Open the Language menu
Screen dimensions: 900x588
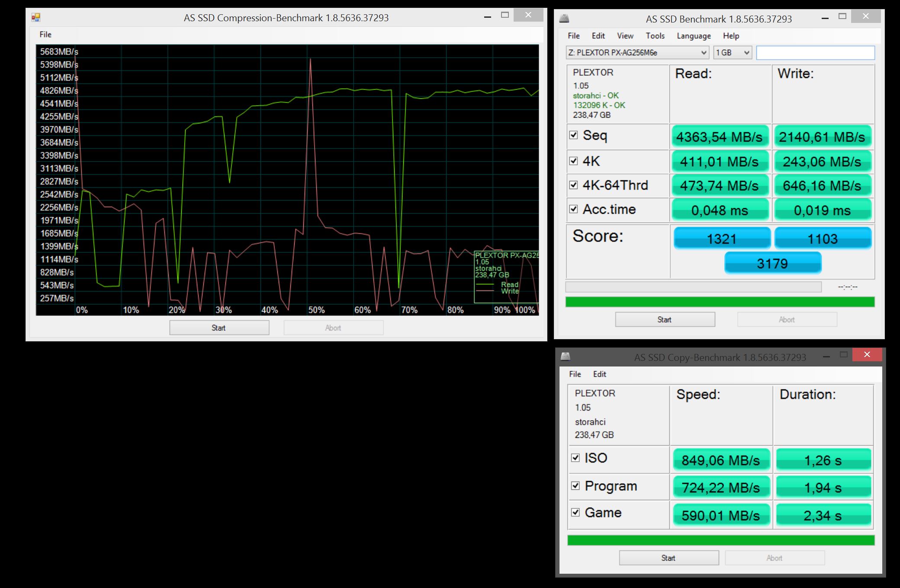point(694,36)
